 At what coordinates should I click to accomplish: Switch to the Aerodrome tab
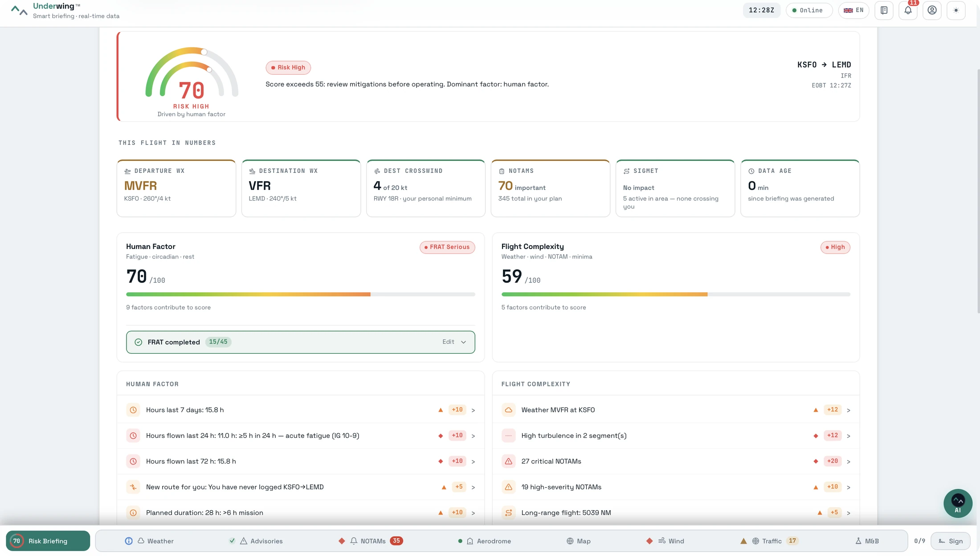(x=485, y=541)
